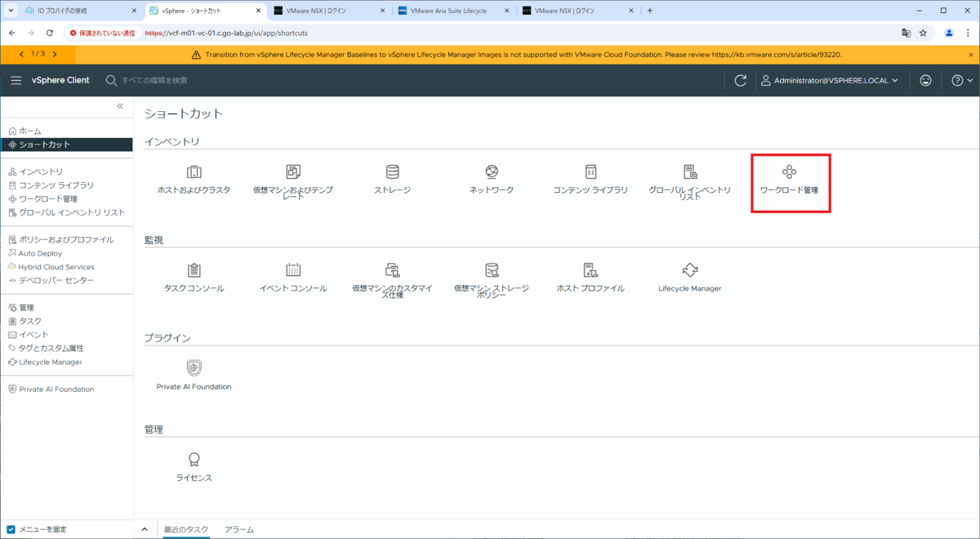Open the Administrator@VSPHERE.LOCAL user dropdown
The width and height of the screenshot is (980, 539).
[830, 81]
